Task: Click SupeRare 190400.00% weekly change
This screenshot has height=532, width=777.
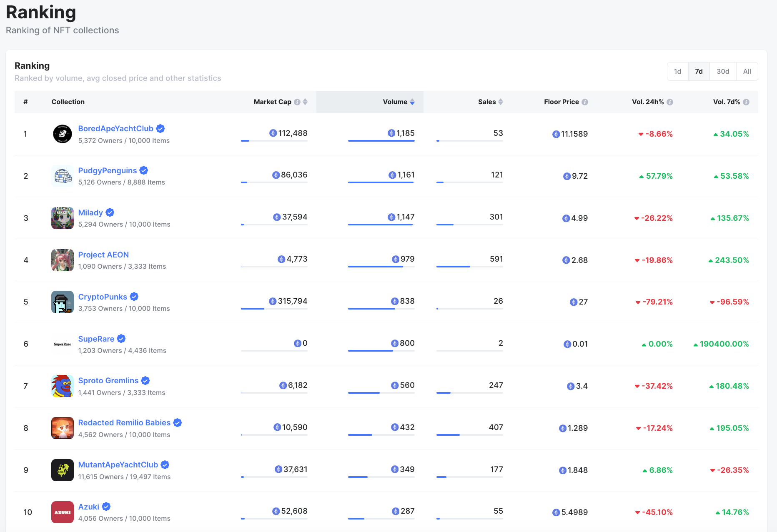Action: click(x=724, y=344)
